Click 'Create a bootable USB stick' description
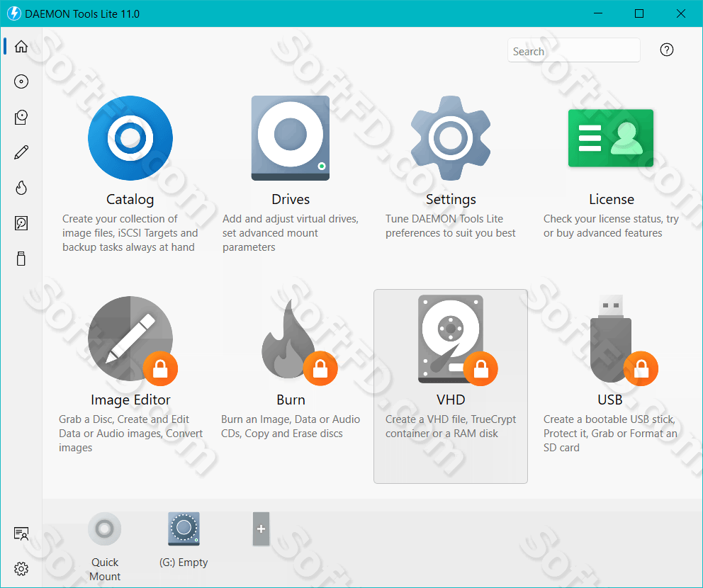 (609, 434)
